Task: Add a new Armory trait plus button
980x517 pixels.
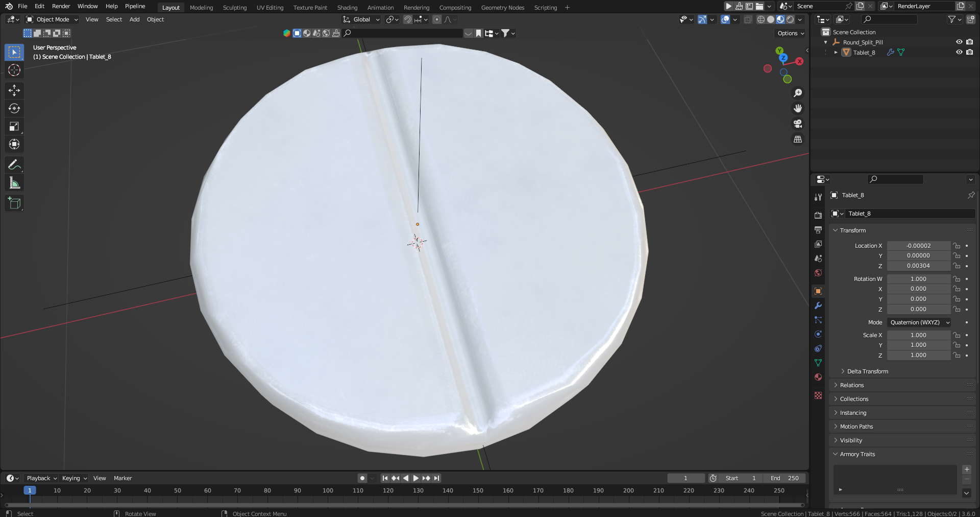Action: 967,469
